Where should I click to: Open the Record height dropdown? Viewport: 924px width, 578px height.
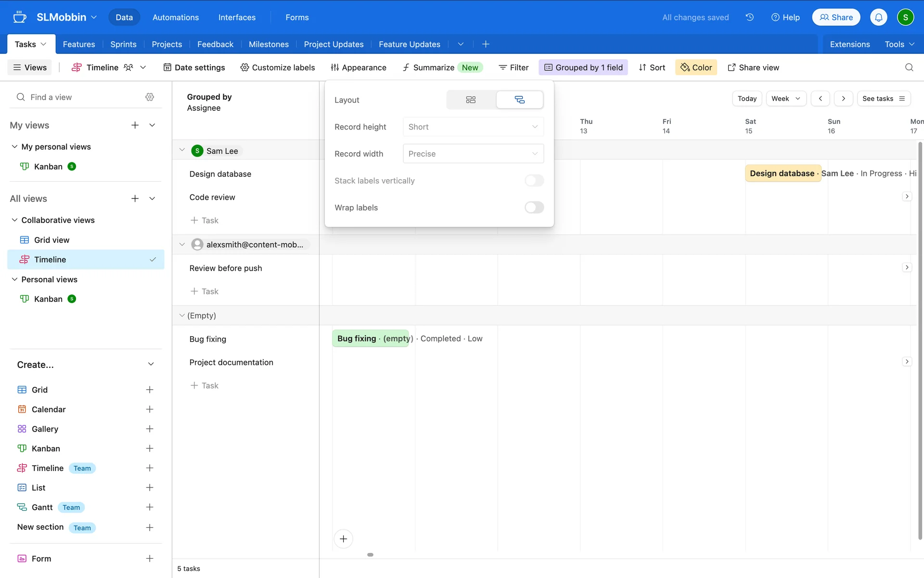(473, 127)
